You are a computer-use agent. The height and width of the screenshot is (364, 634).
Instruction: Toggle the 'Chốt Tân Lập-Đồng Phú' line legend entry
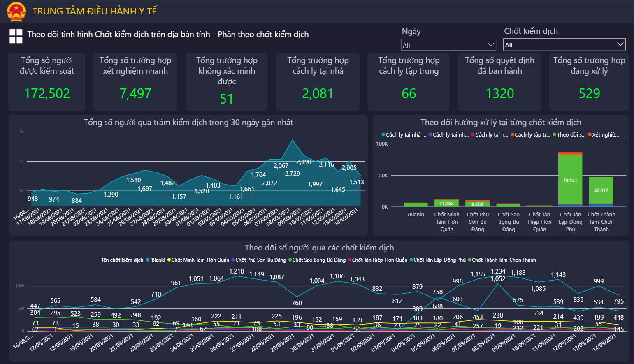pos(439,260)
